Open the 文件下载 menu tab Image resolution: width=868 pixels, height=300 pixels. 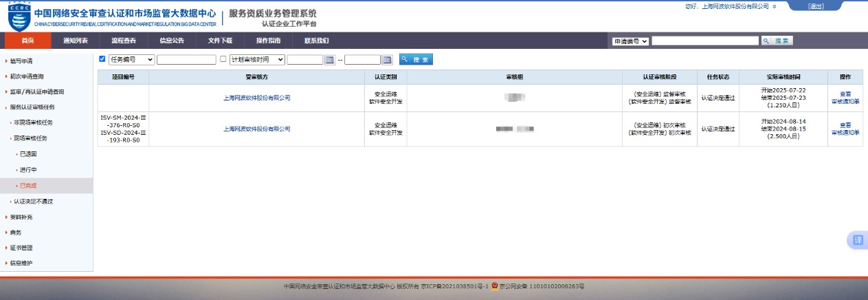pyautogui.click(x=220, y=41)
